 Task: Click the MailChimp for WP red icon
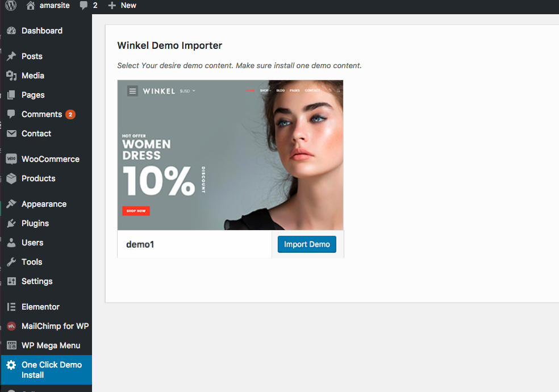pyautogui.click(x=11, y=326)
